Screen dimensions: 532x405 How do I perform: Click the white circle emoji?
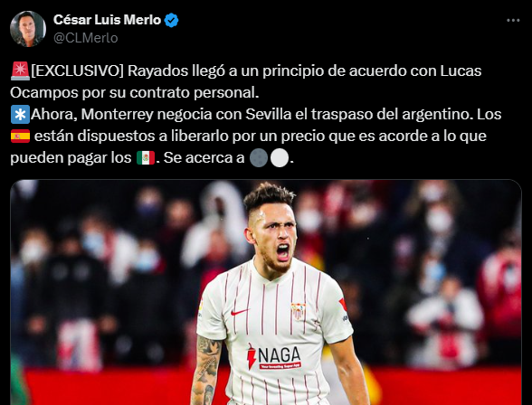coord(280,158)
